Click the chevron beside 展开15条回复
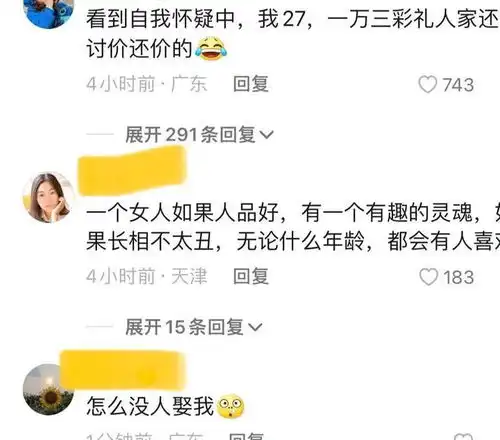Viewport: 500px width, 440px height. [255, 327]
